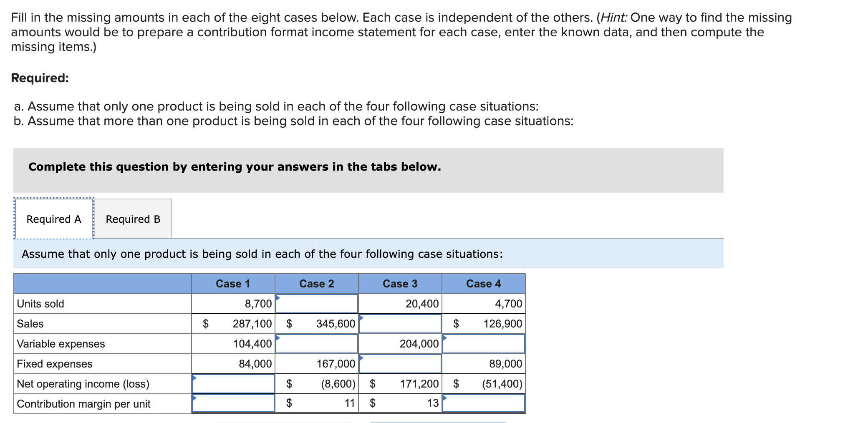Click the Units sold row label
The image size is (868, 423).
tap(40, 303)
